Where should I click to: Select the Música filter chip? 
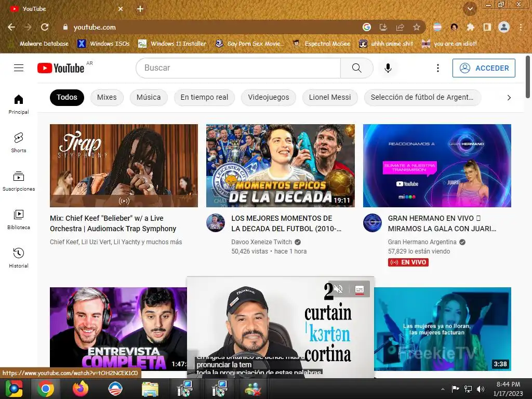[x=149, y=97]
